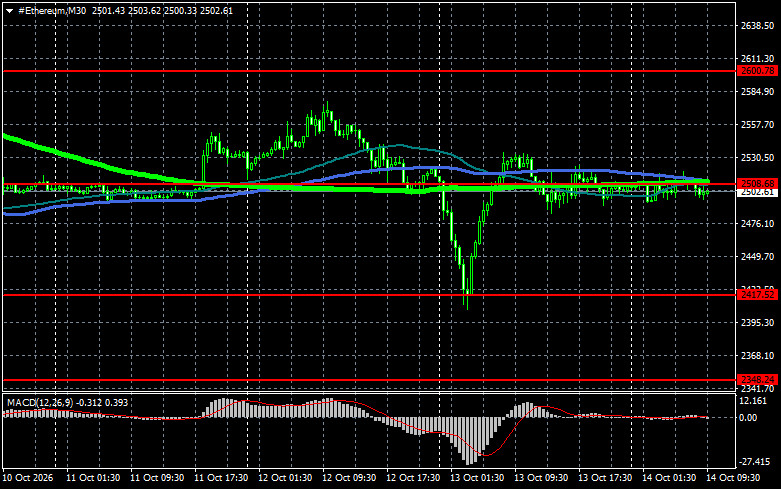Image resolution: width=781 pixels, height=489 pixels.
Task: Click time axis label 11 Oct 09:30
Action: coord(157,478)
